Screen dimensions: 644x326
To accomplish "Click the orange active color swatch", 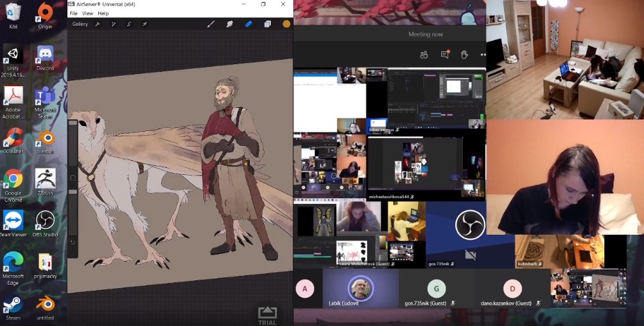I will coord(286,24).
